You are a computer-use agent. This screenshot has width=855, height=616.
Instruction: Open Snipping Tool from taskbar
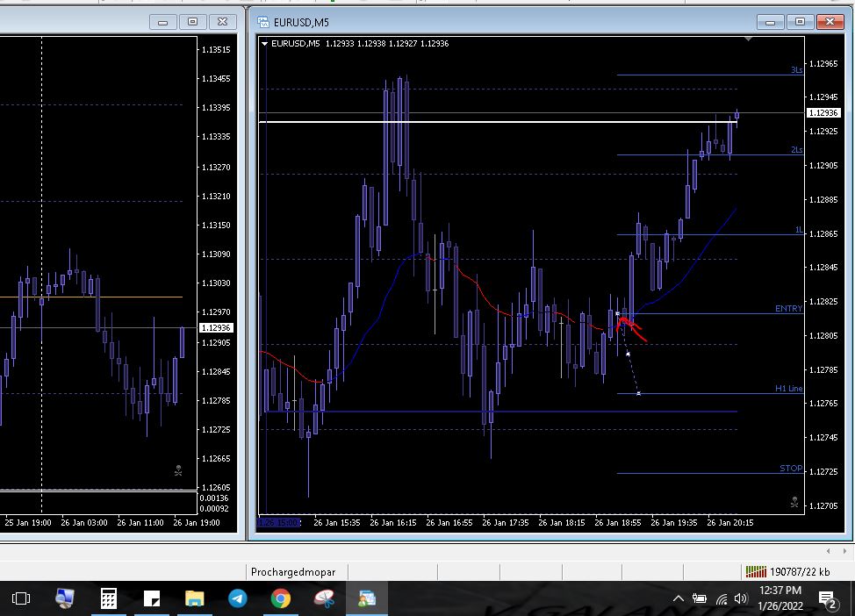click(324, 599)
